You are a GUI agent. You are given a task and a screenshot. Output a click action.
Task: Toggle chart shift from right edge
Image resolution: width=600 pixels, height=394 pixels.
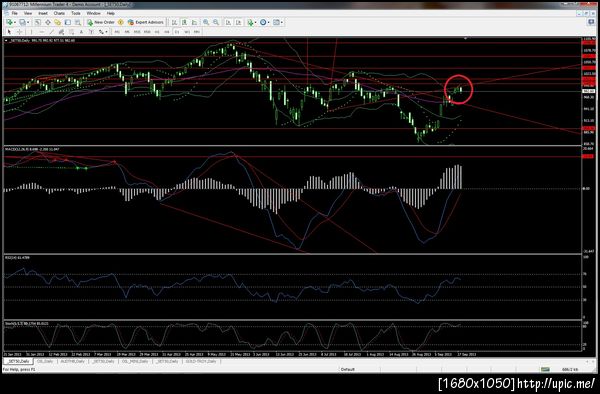(x=238, y=23)
